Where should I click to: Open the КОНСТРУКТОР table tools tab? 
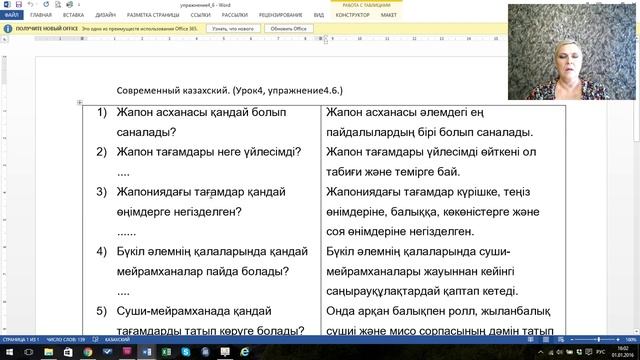[x=353, y=15]
